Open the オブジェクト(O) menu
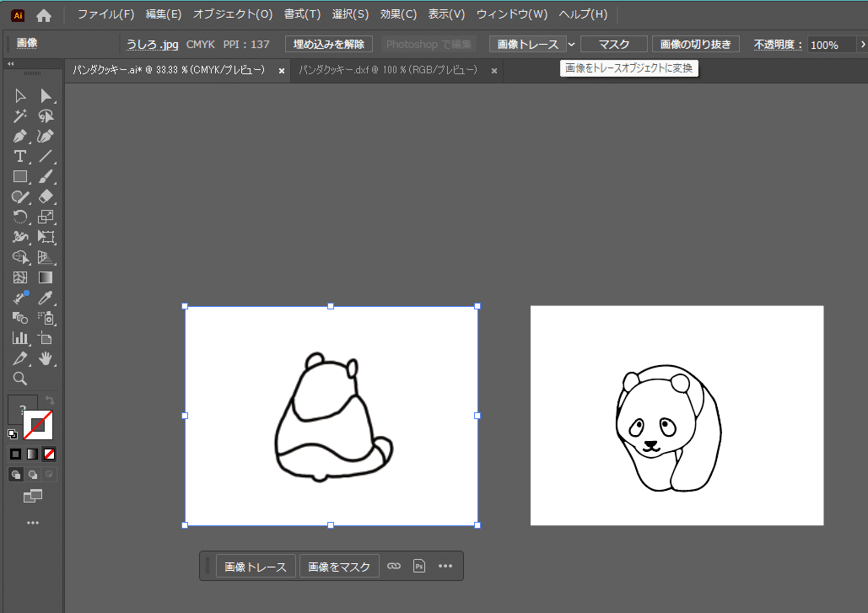868x613 pixels. click(233, 14)
